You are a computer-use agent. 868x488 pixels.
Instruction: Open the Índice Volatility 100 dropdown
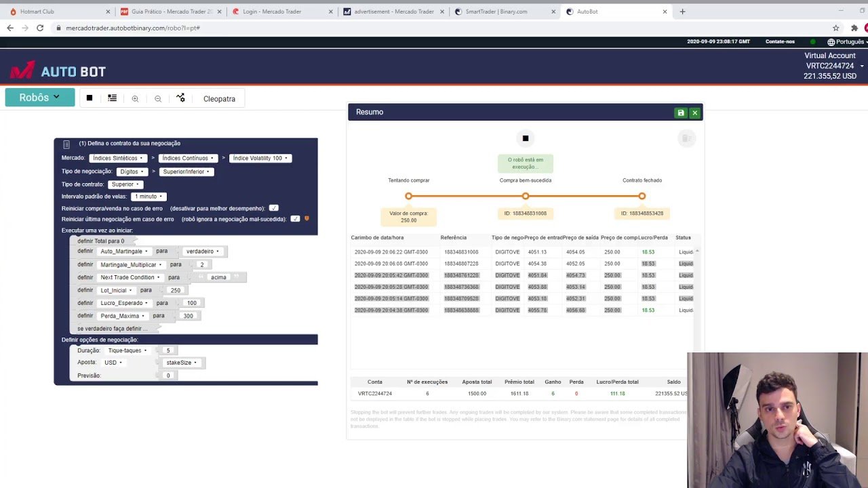(260, 158)
